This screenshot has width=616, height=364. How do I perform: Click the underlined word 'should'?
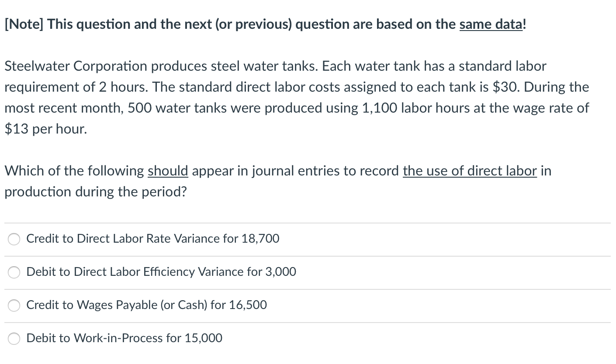coord(168,171)
